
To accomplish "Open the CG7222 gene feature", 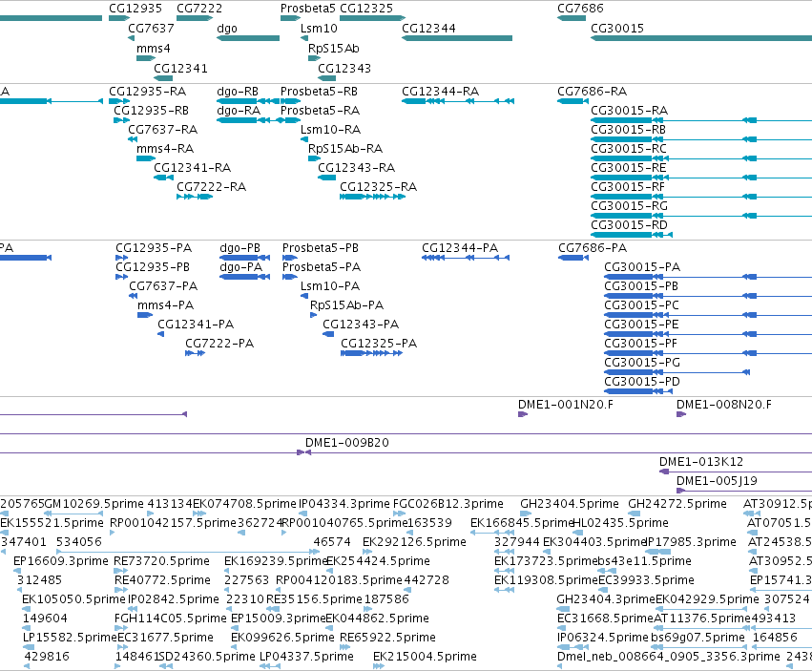I will click(x=195, y=18).
